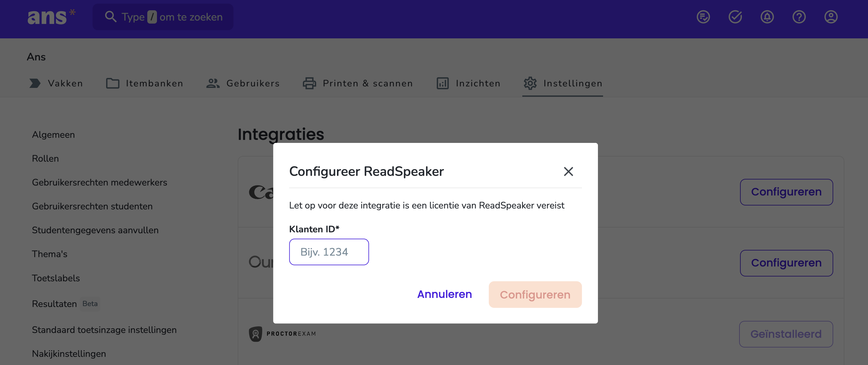
Task: Open the task list icon in header
Action: click(x=703, y=17)
